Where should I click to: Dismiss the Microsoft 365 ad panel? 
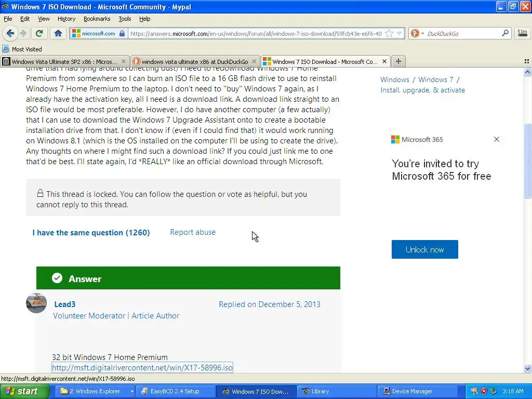496,139
